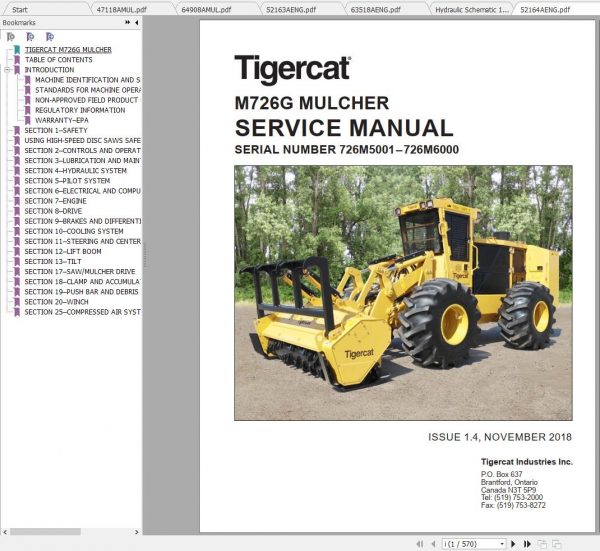The height and width of the screenshot is (551, 600).
Task: Click the SERVICE MANUAL title text
Action: pos(344,128)
